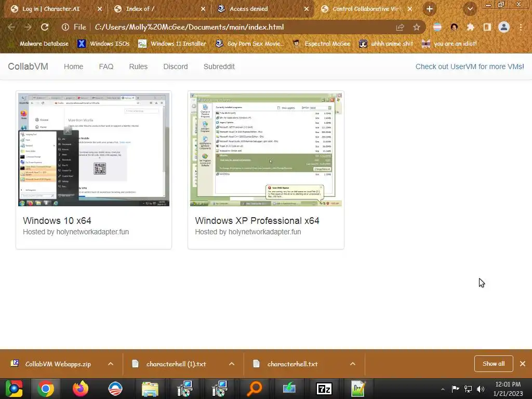Open 7-Zip from the taskbar

324,389
